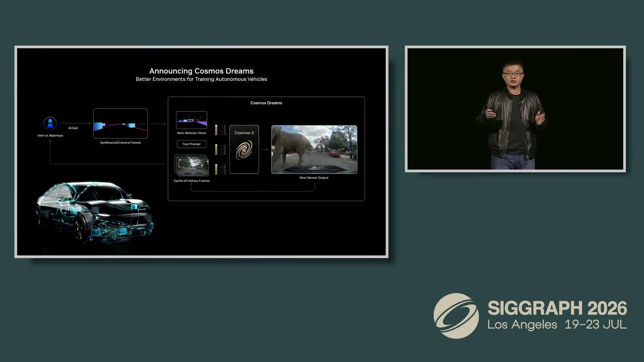Open the Cache of History Frames image stack
Viewport: 644px width, 362px height.
point(192,166)
